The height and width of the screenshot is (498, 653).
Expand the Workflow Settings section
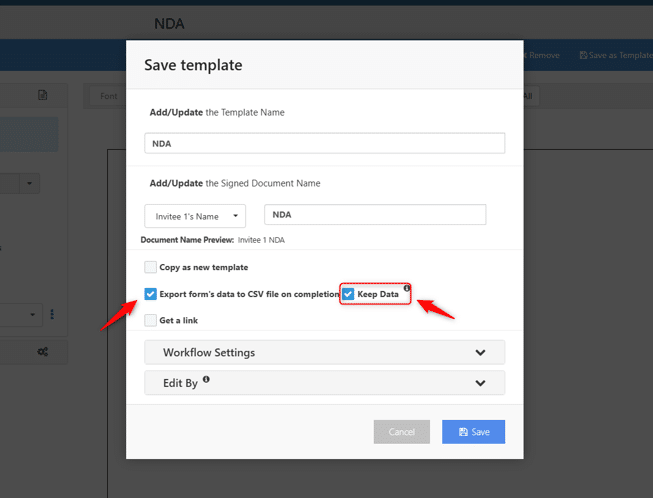pyautogui.click(x=324, y=352)
